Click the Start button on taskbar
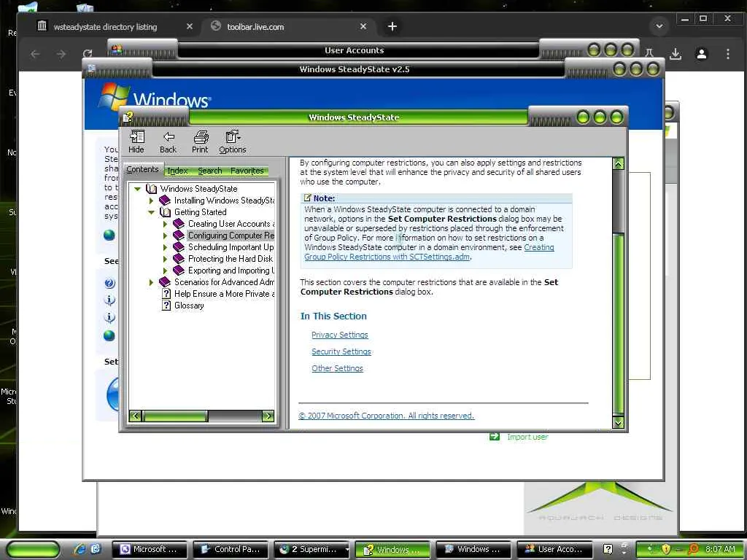The width and height of the screenshot is (747, 560). pos(32,550)
